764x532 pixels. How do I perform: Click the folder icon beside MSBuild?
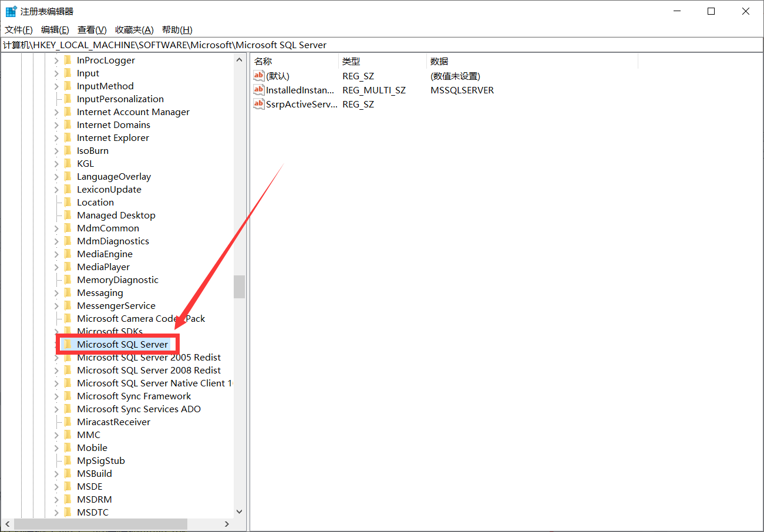coord(68,473)
